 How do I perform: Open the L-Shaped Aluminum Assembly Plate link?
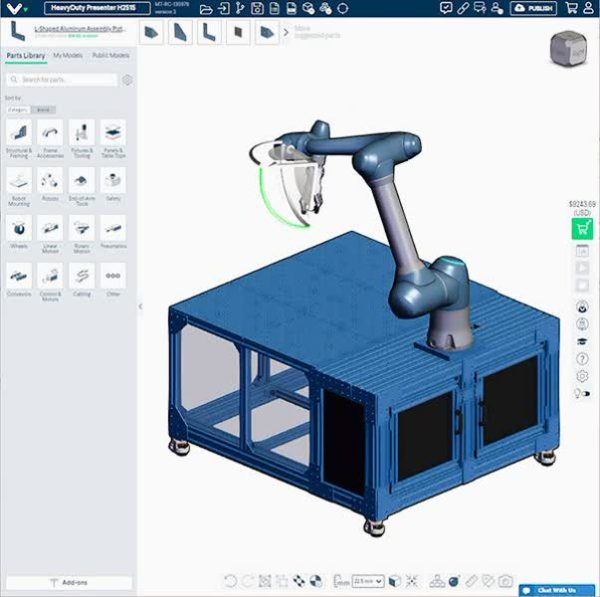pos(80,29)
